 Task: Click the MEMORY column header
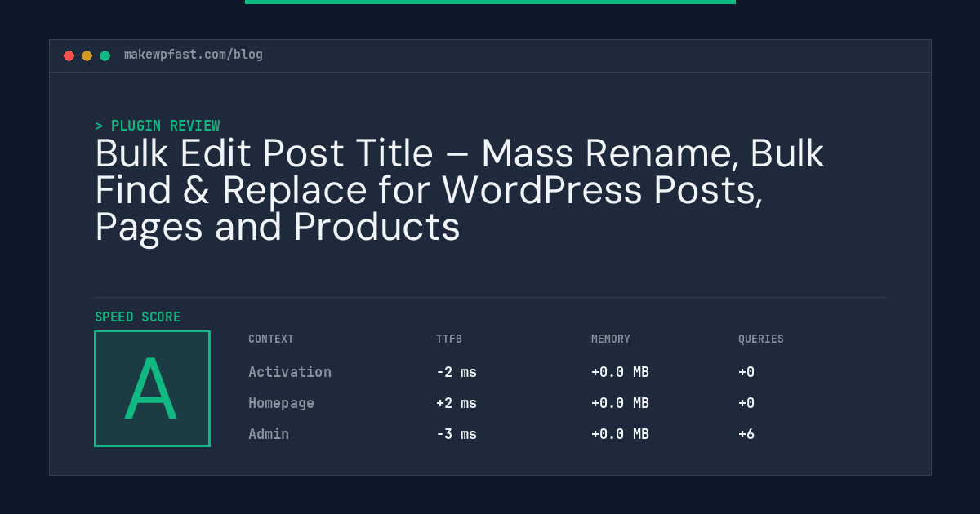pyautogui.click(x=611, y=339)
